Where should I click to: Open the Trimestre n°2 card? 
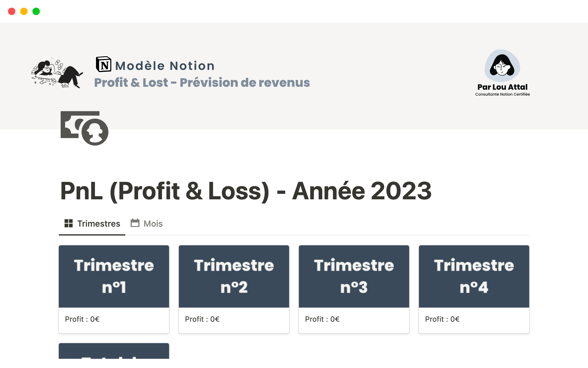point(234,276)
